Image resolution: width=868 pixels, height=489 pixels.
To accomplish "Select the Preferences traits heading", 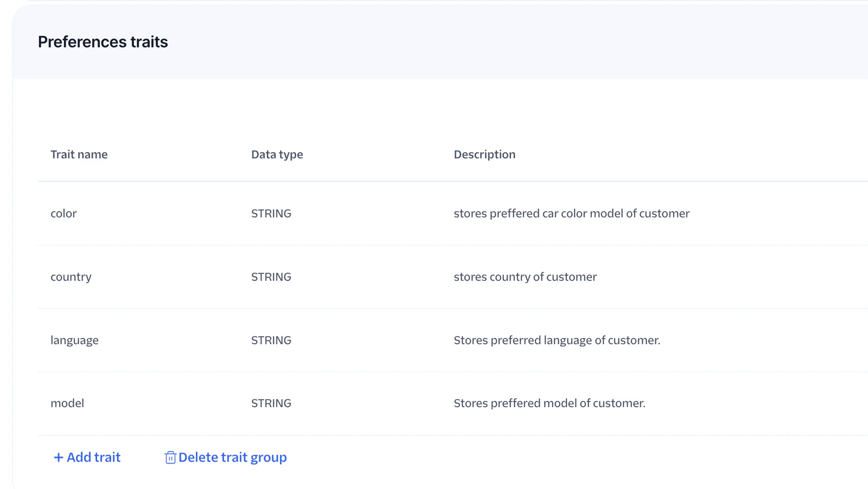I will pyautogui.click(x=103, y=42).
